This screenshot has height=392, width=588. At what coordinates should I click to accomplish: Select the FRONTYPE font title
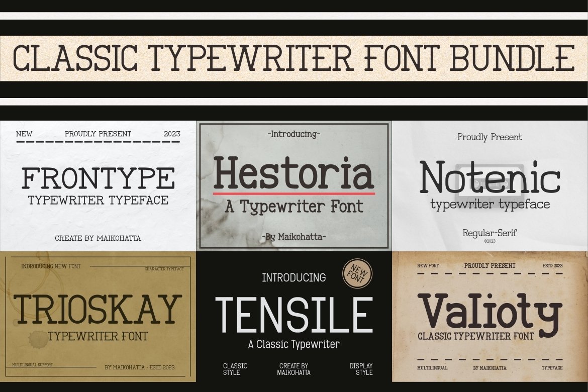(x=98, y=178)
